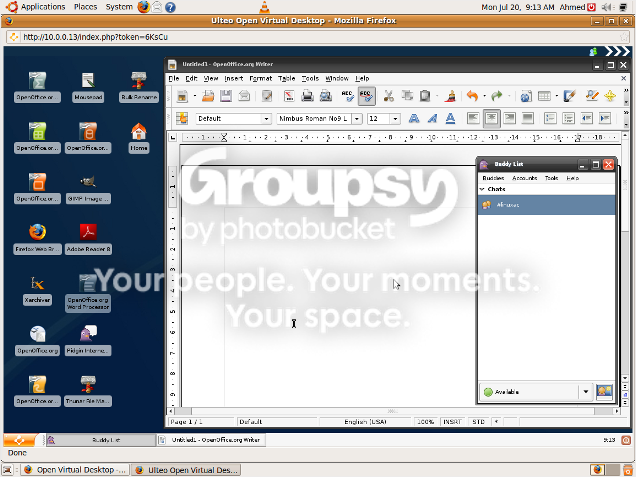Open the Home folder desktop icon

pyautogui.click(x=139, y=138)
